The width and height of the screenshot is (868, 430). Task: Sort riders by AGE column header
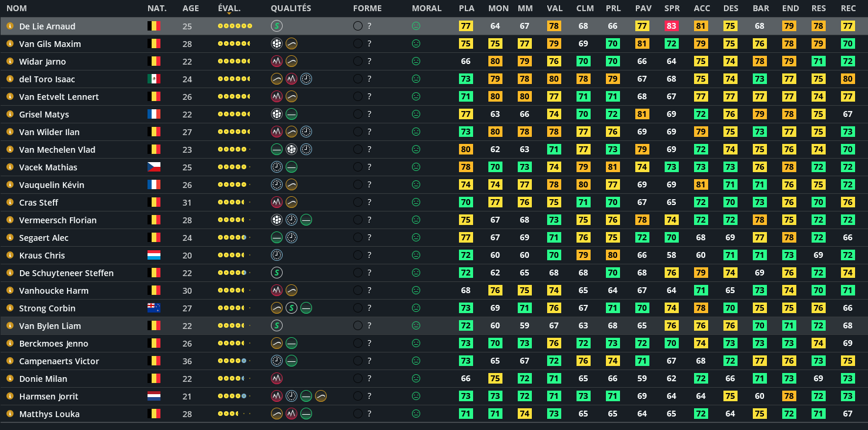coord(191,8)
